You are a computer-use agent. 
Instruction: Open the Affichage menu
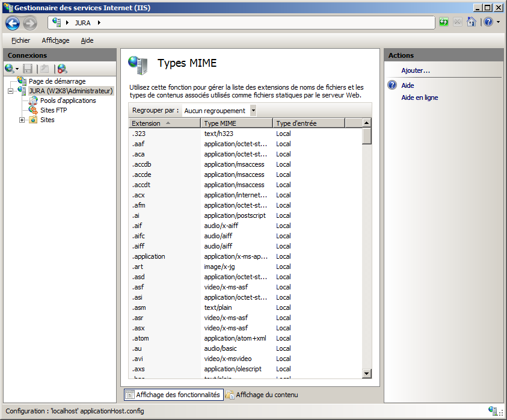pyautogui.click(x=55, y=40)
